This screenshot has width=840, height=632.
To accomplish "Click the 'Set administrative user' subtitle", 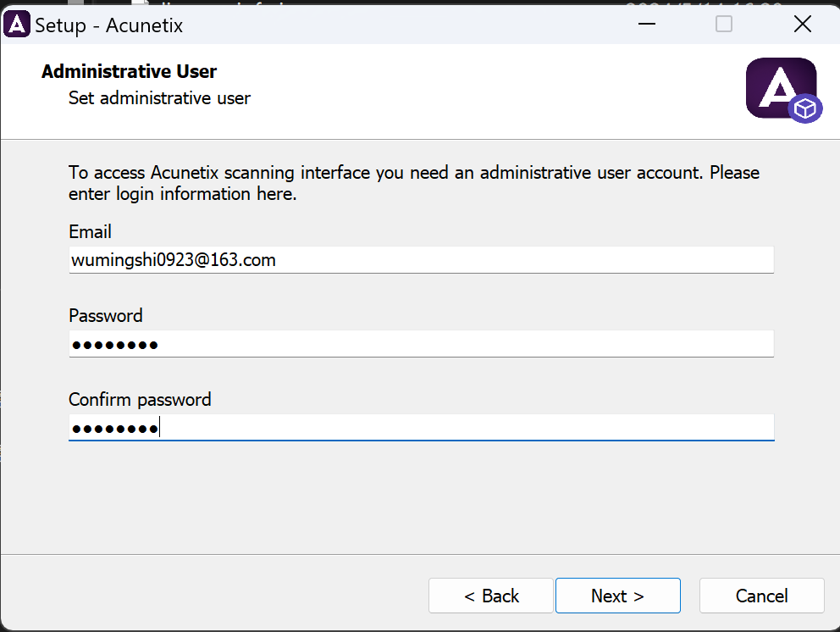I will [x=158, y=98].
